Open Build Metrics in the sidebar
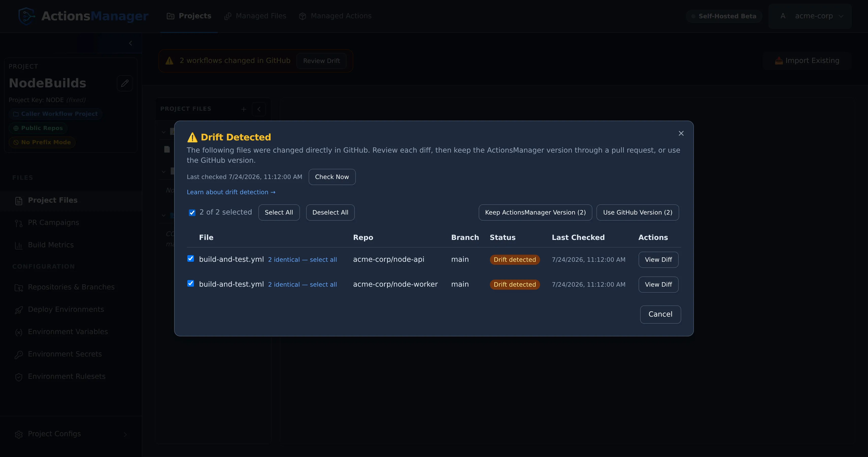Image resolution: width=868 pixels, height=457 pixels. pos(71,245)
